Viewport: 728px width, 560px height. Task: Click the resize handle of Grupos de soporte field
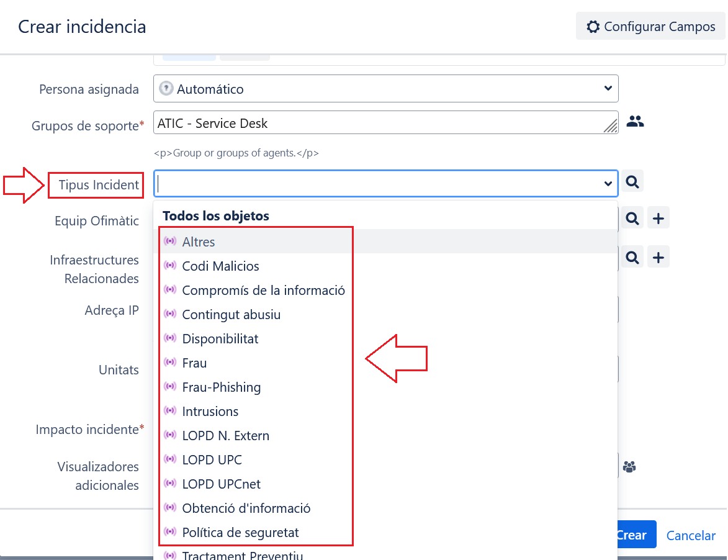click(611, 126)
